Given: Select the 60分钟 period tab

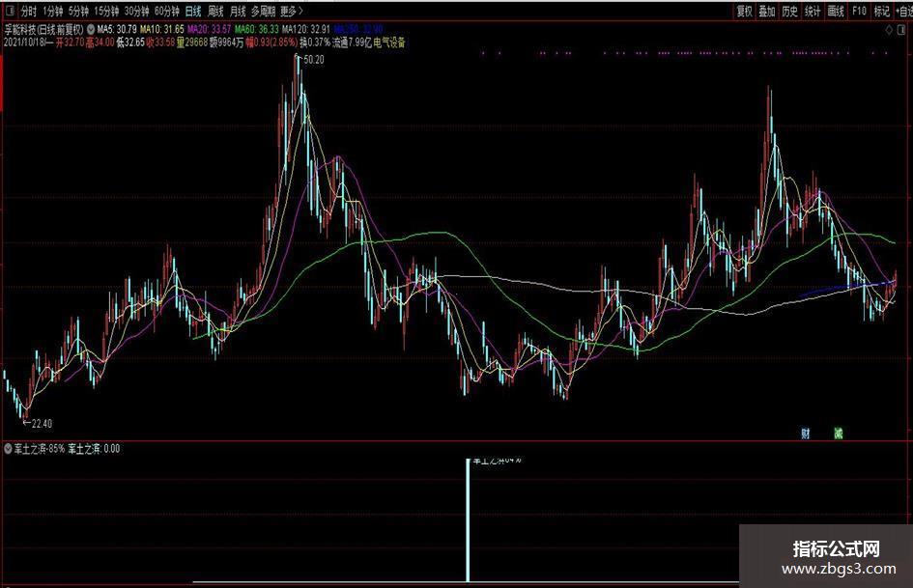Looking at the screenshot, I should (x=167, y=11).
